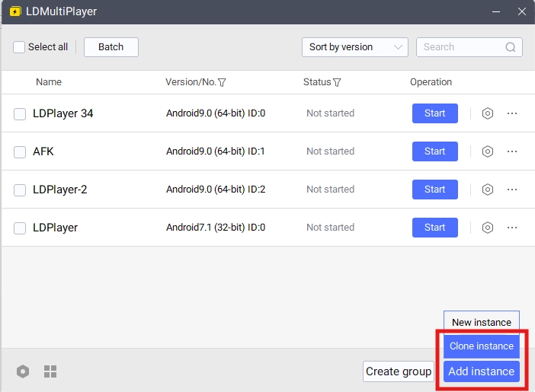Tick the LDPlayer-2 checkbox
Image resolution: width=535 pixels, height=392 pixels.
coord(20,190)
